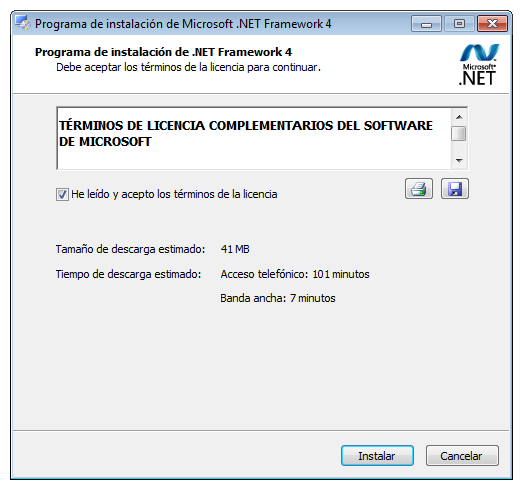Maximize the installer window

459,24
